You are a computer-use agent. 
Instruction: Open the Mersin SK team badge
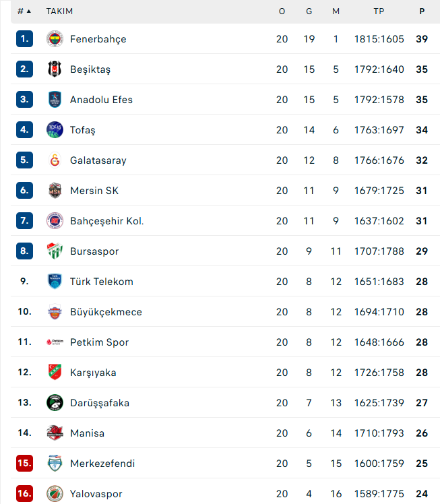[x=55, y=190]
